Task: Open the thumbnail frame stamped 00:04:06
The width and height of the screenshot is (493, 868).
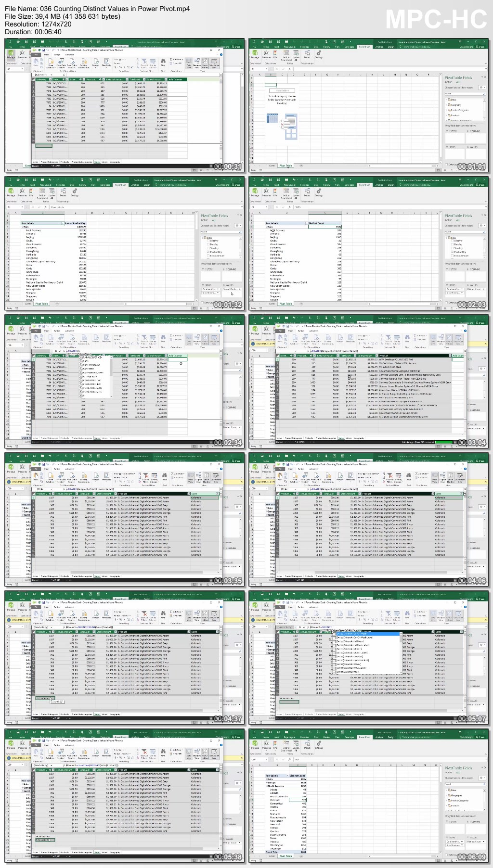Action: pyautogui.click(x=369, y=520)
